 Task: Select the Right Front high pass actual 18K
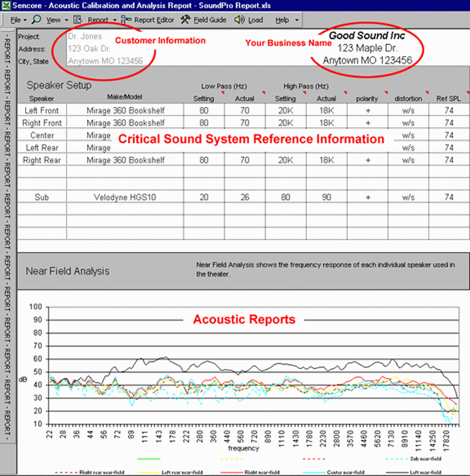tap(326, 123)
